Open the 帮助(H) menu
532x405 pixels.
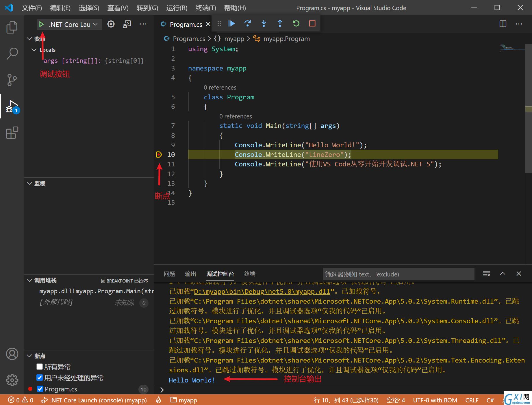click(235, 8)
